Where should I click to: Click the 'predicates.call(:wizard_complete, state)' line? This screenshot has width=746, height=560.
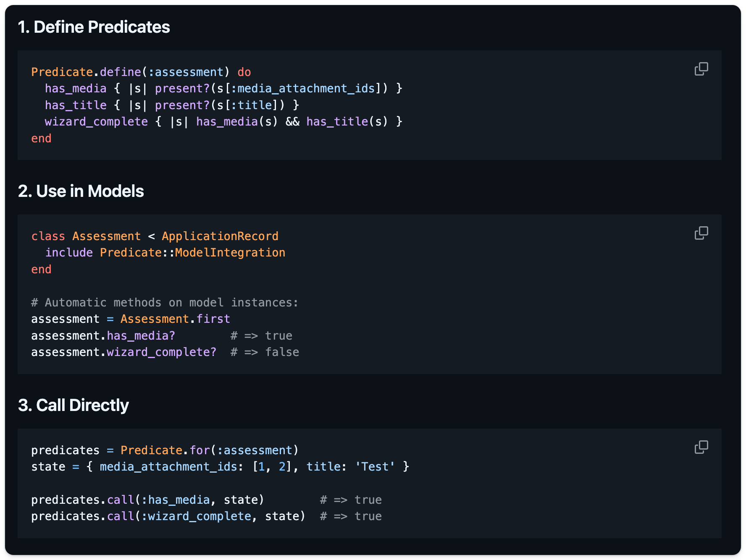tap(168, 516)
